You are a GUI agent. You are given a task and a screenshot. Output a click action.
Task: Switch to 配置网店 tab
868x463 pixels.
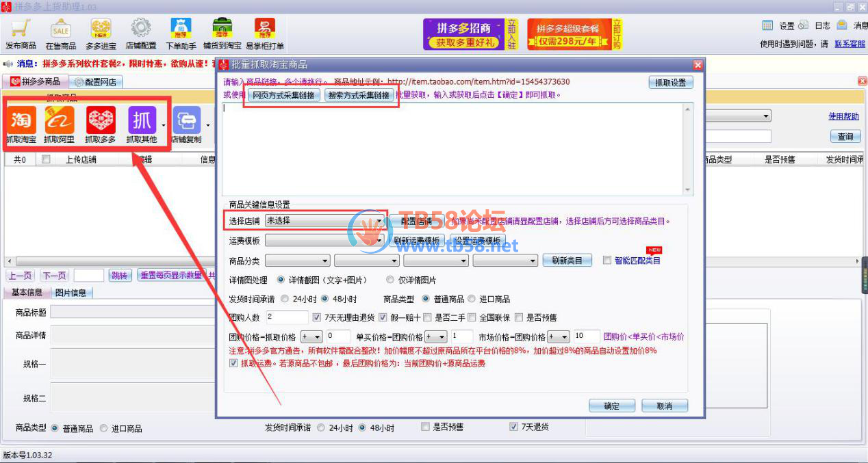(95, 82)
